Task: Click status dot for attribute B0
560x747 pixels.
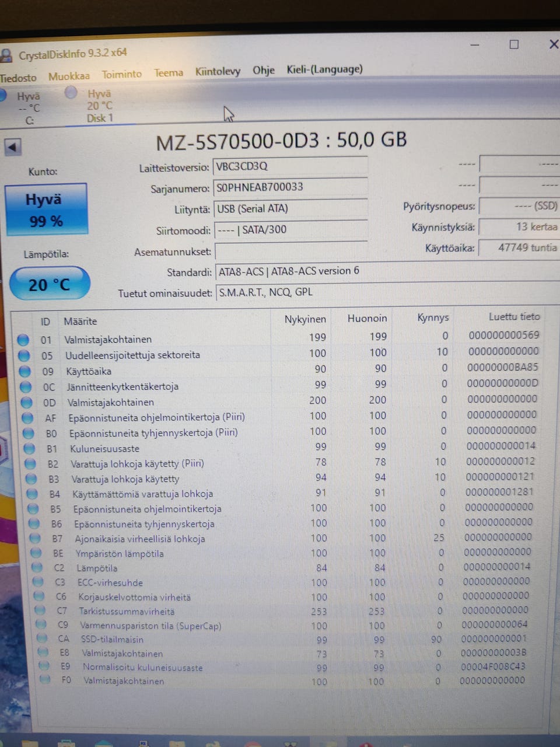Action: click(x=29, y=434)
